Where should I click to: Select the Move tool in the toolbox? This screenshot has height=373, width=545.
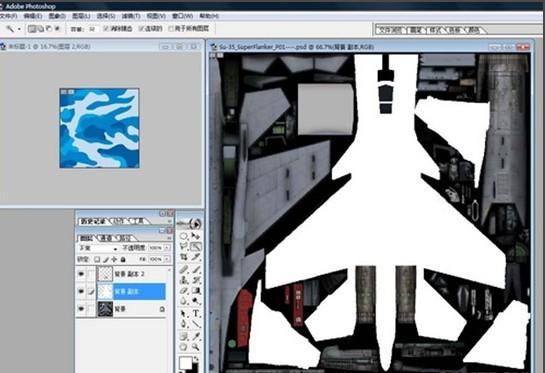point(196,236)
